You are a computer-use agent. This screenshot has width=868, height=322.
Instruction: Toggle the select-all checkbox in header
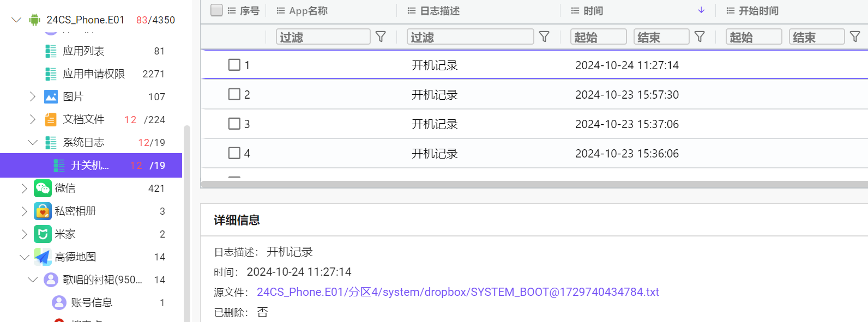coord(216,10)
